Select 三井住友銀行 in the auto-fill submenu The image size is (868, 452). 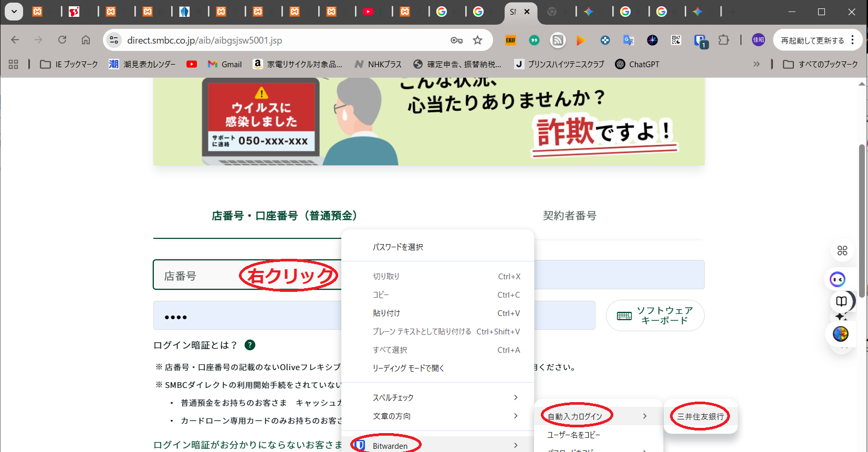(700, 416)
